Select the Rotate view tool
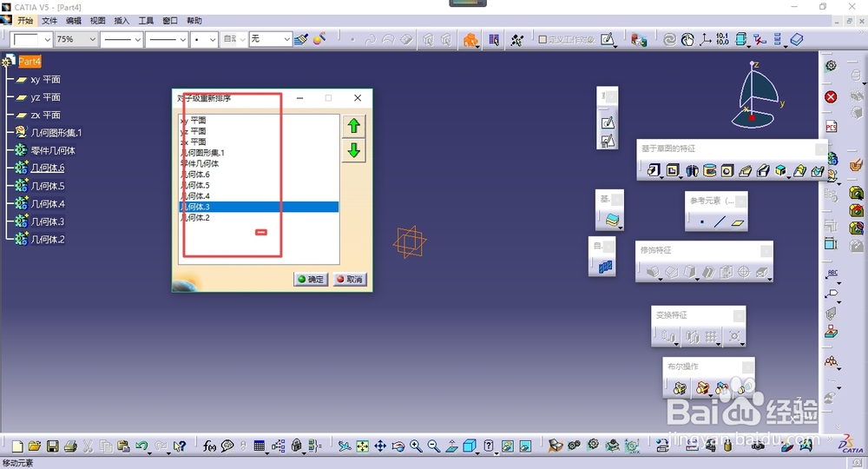 tap(398, 446)
